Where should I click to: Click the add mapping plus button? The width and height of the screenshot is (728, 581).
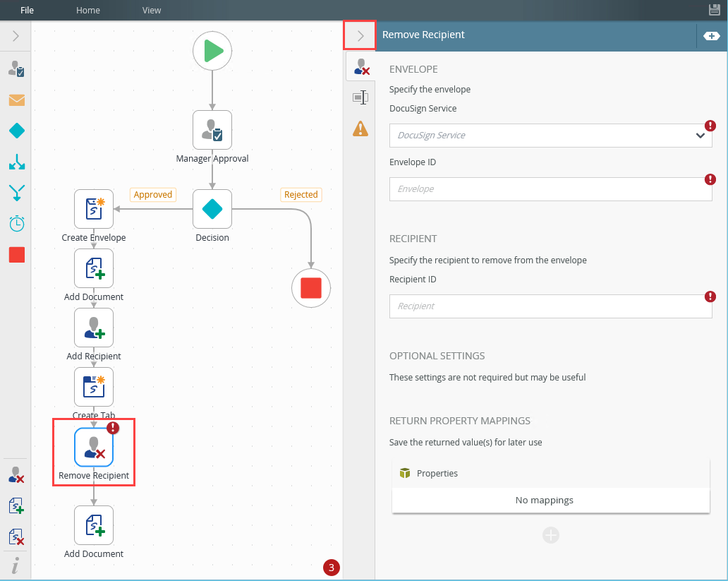(551, 535)
